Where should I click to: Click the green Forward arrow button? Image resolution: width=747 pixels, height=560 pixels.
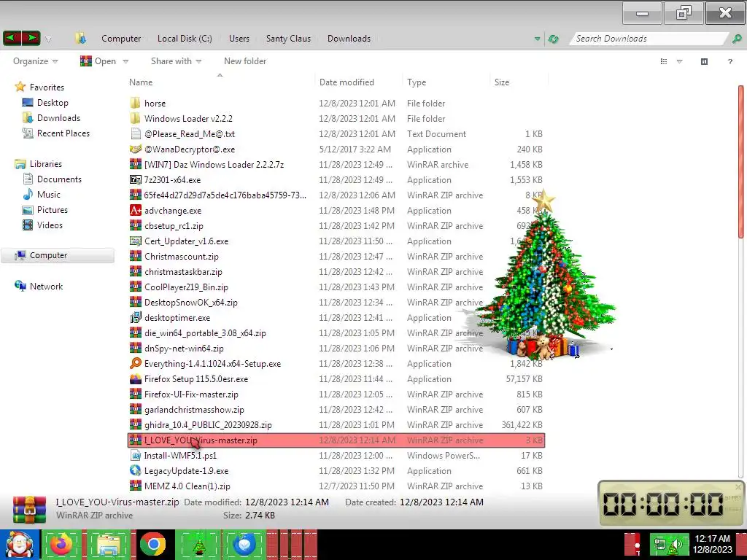click(x=31, y=38)
